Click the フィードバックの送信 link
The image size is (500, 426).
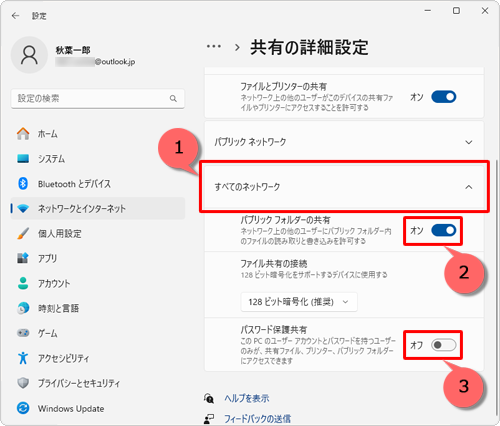tap(257, 419)
